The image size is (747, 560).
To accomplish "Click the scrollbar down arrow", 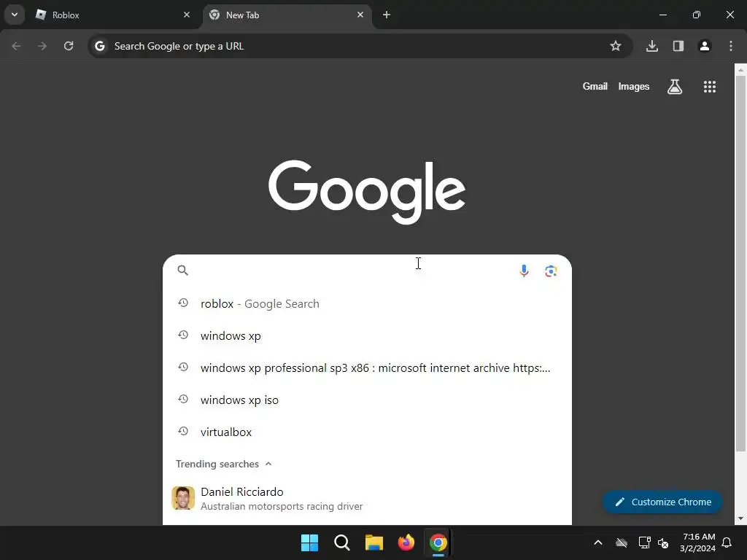I will tap(740, 518).
